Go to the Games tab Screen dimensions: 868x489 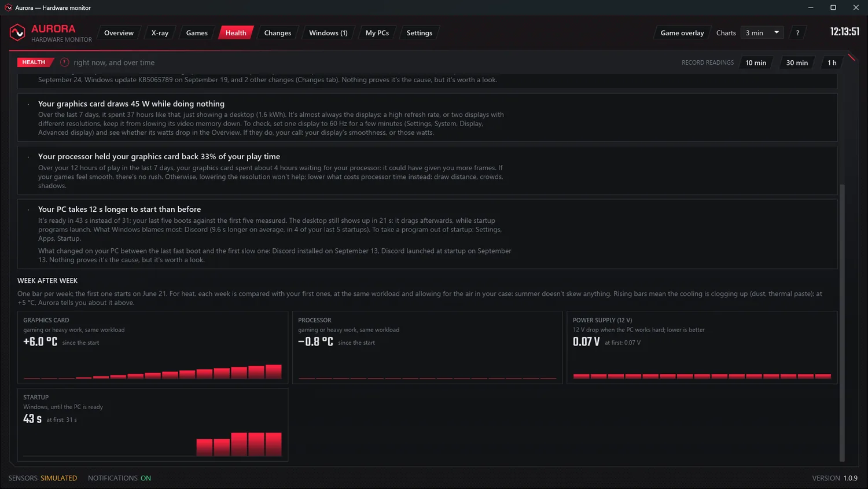click(197, 33)
